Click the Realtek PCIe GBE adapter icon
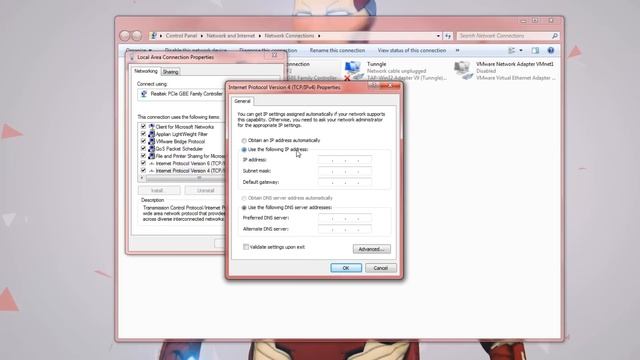Image resolution: width=640 pixels, height=360 pixels. tap(144, 94)
